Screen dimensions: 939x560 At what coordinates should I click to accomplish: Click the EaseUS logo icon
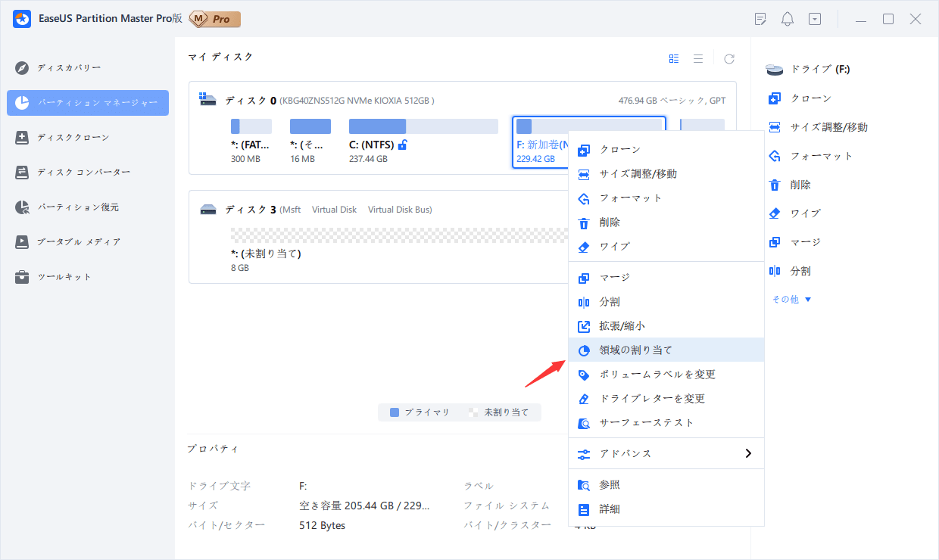pos(21,18)
